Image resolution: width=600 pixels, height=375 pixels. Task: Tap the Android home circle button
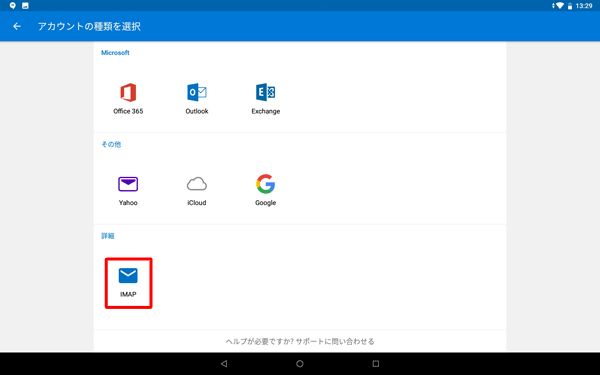(x=300, y=364)
